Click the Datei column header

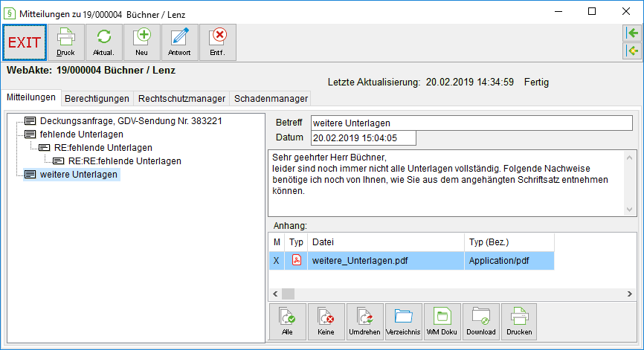click(x=386, y=242)
